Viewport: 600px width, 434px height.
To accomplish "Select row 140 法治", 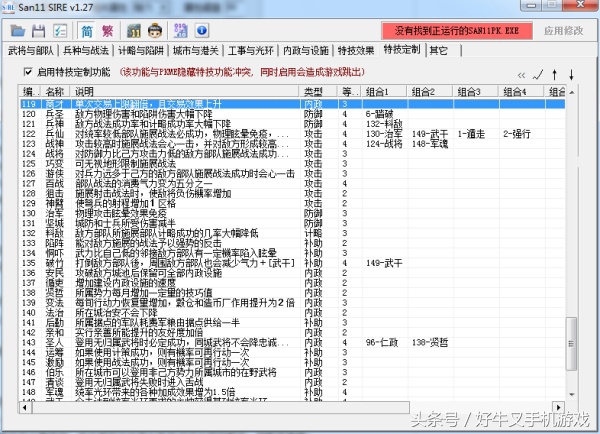I will (x=292, y=313).
